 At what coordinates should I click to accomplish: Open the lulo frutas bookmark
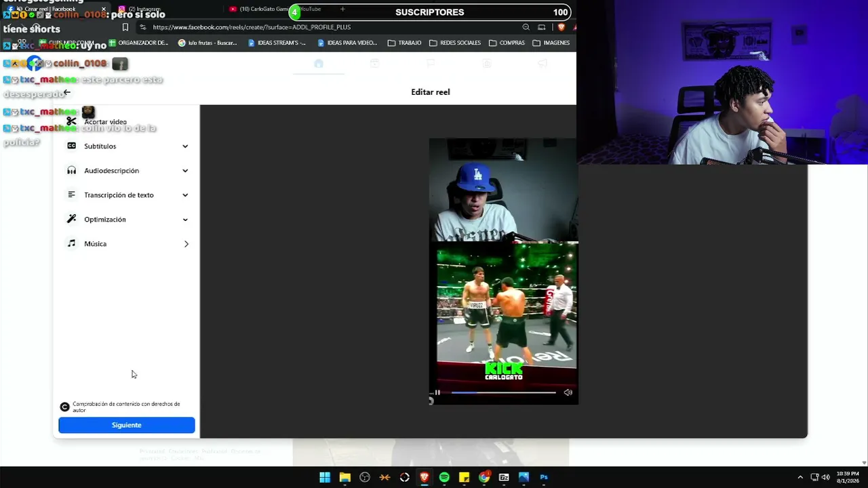click(208, 43)
